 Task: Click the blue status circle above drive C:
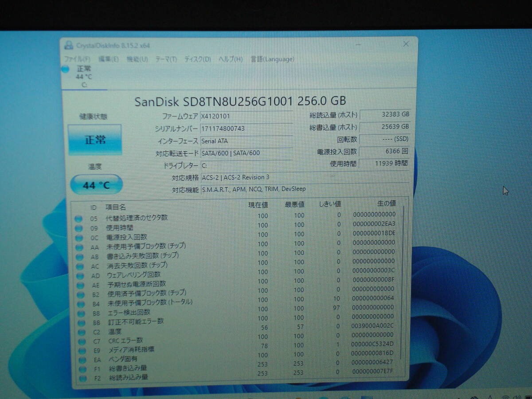[65, 69]
